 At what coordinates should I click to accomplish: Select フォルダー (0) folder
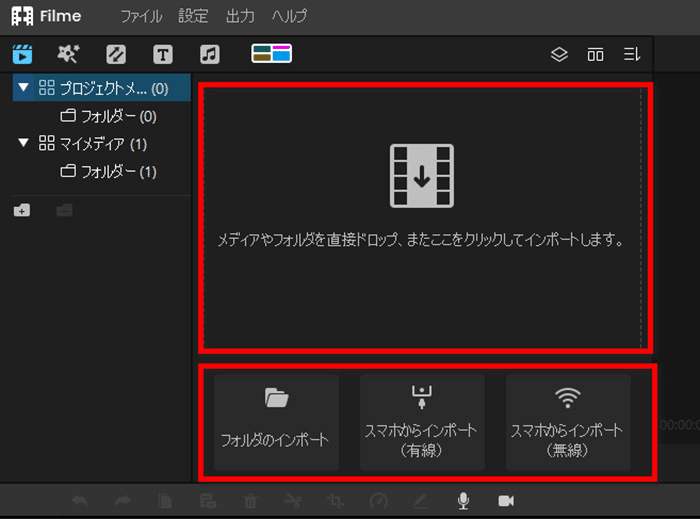[108, 116]
